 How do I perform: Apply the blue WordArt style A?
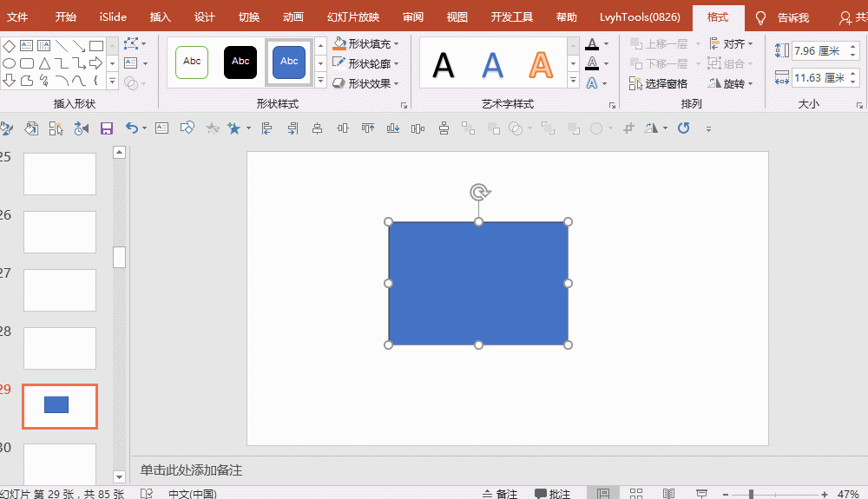click(x=492, y=65)
